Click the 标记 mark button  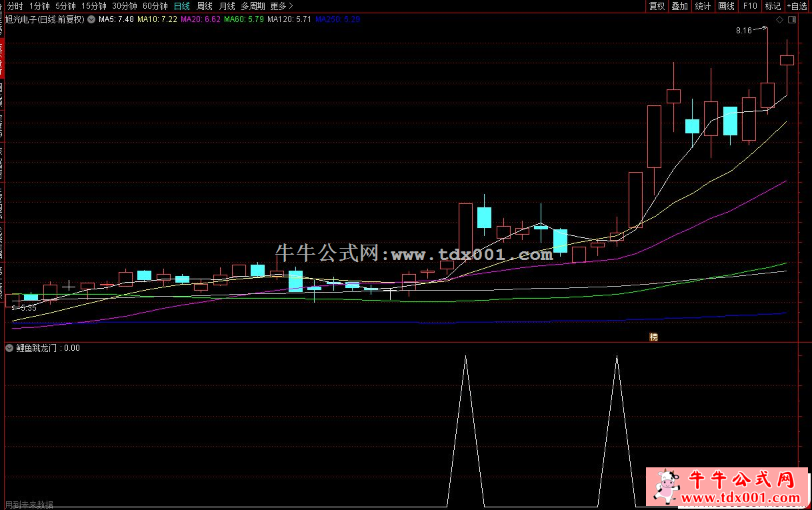pyautogui.click(x=773, y=6)
